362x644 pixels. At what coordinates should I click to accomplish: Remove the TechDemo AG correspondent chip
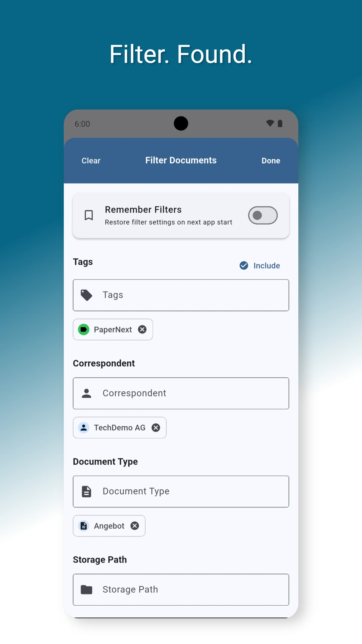point(156,428)
